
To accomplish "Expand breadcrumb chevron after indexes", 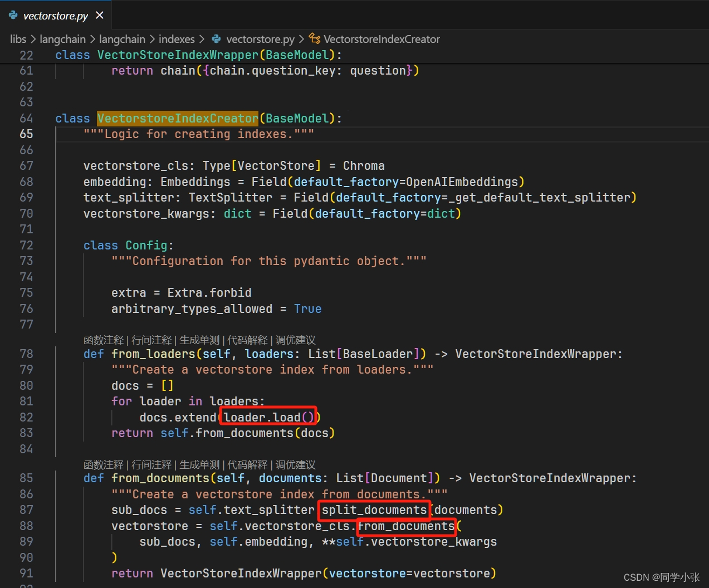I will [202, 39].
